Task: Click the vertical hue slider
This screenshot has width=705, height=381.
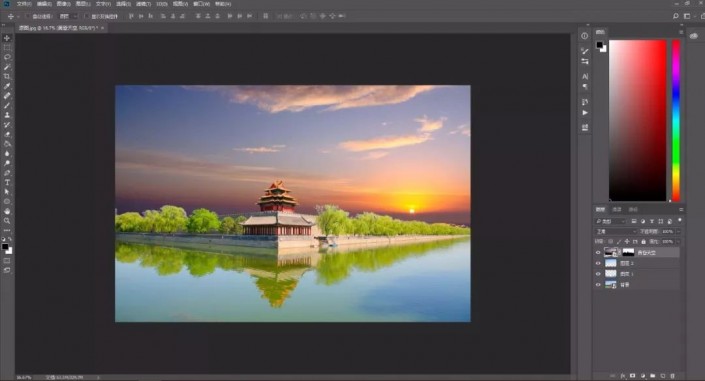Action: coord(676,120)
